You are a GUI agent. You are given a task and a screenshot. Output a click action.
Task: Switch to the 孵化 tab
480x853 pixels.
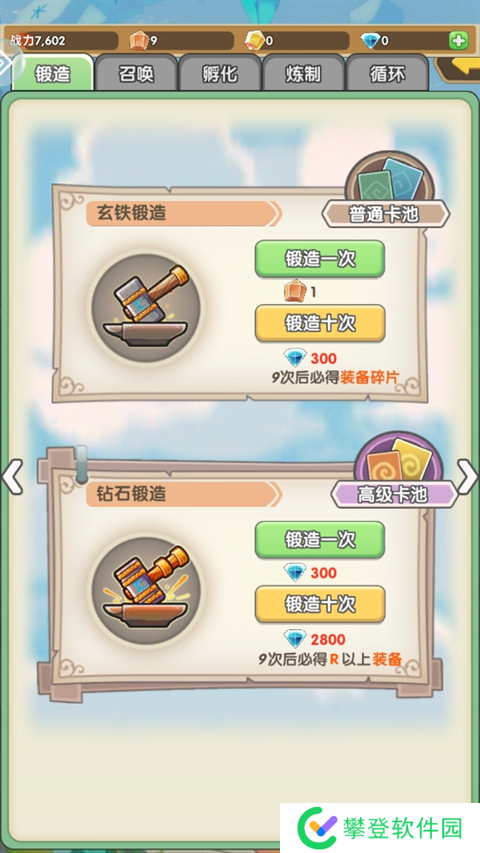220,73
